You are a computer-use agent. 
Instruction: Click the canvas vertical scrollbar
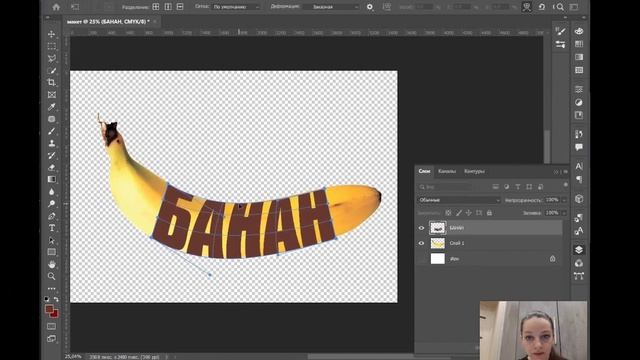pos(547,147)
